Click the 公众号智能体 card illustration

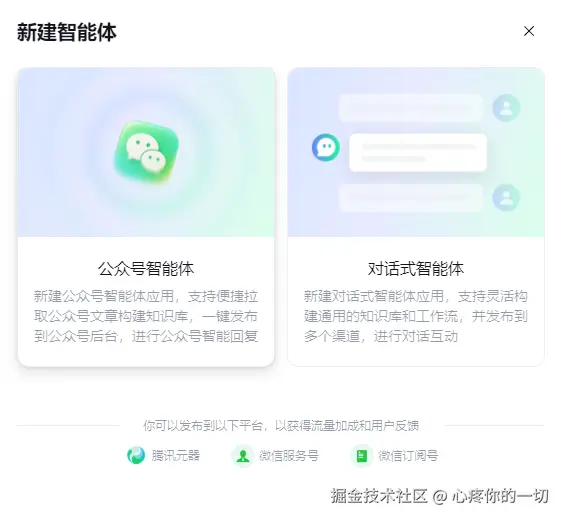point(146,152)
